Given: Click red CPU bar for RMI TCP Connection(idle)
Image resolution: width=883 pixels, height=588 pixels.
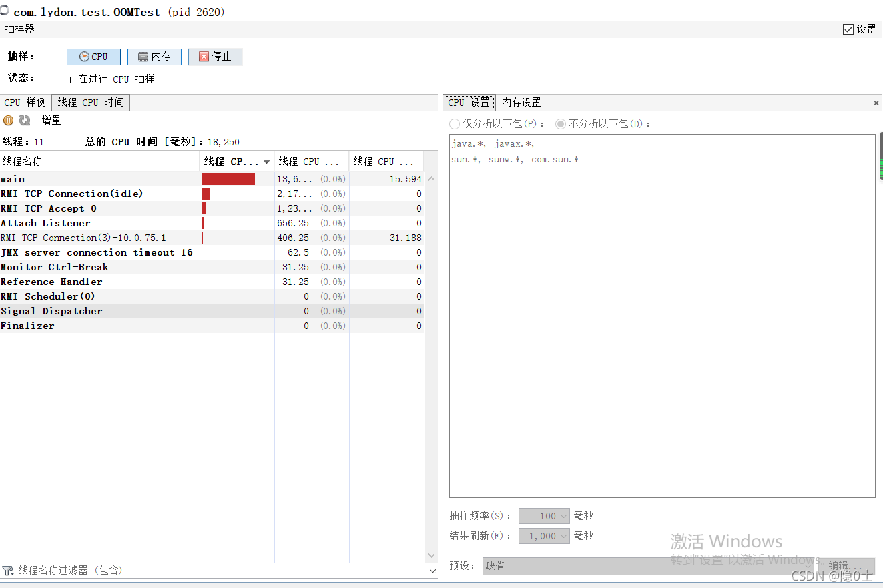Looking at the screenshot, I should [x=206, y=194].
